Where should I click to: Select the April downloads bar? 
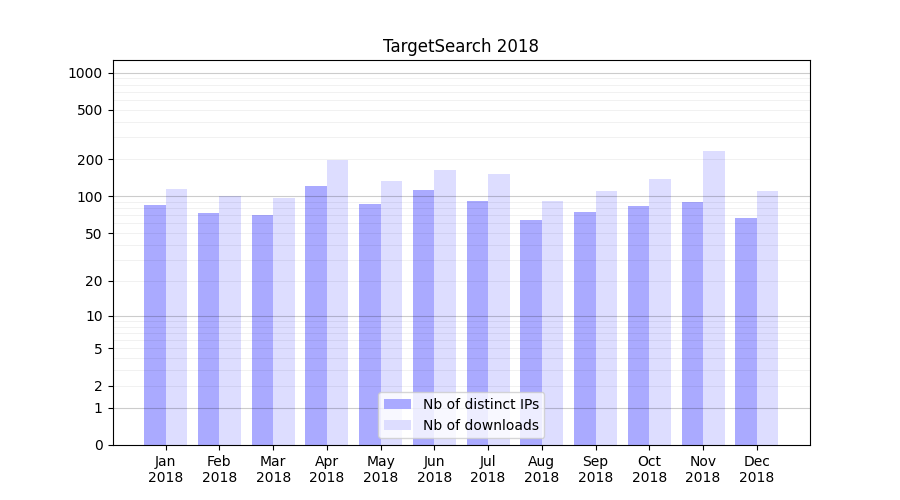click(x=338, y=302)
